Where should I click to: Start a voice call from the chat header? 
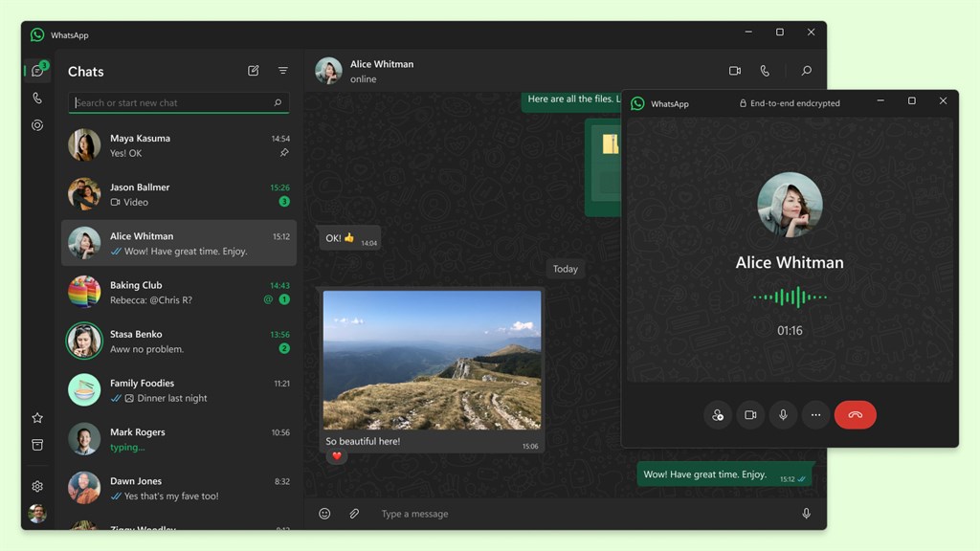click(765, 71)
